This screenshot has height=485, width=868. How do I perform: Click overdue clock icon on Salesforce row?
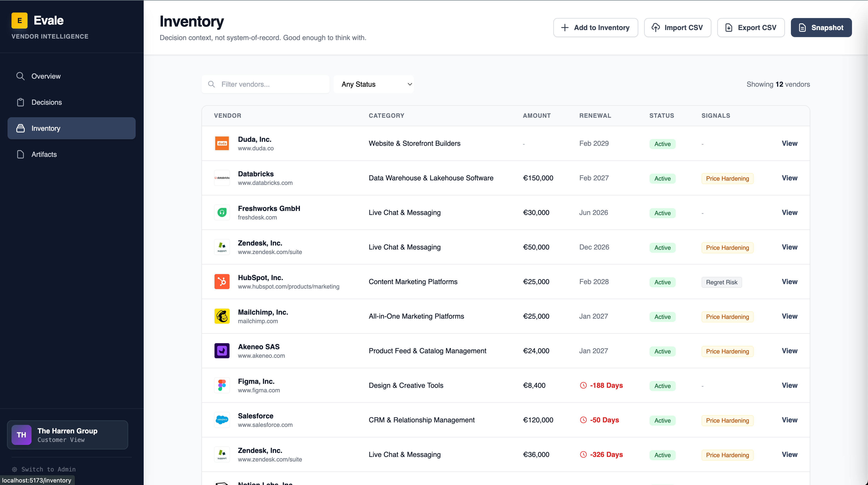(583, 420)
